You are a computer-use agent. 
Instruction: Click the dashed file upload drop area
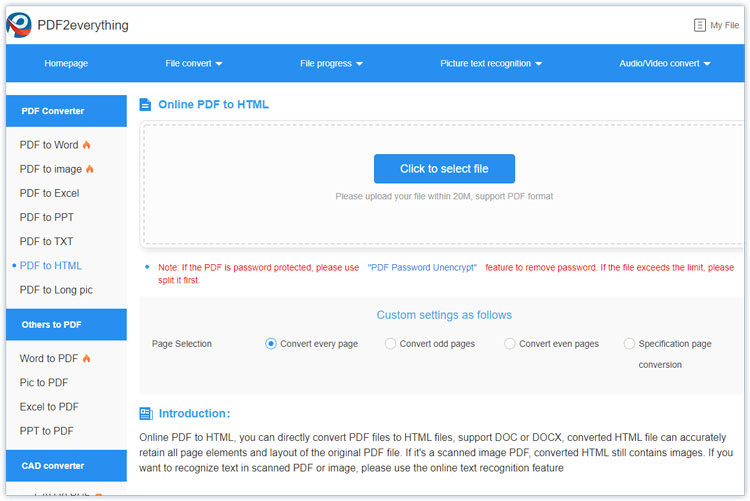pos(442,185)
